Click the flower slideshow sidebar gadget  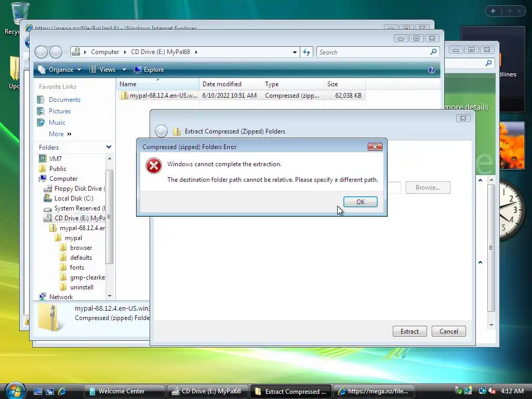(x=512, y=146)
